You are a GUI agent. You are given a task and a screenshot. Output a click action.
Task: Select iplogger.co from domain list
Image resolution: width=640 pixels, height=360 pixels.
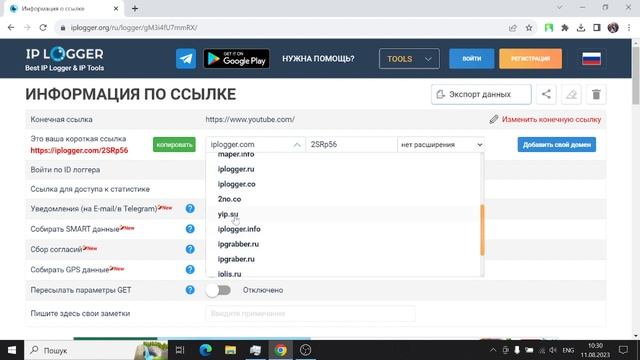tap(237, 184)
